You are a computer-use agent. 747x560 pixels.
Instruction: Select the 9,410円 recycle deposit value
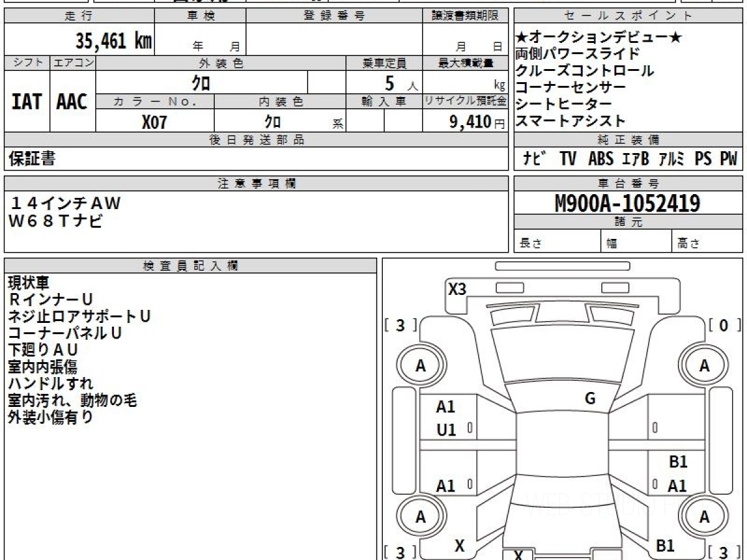(x=477, y=122)
